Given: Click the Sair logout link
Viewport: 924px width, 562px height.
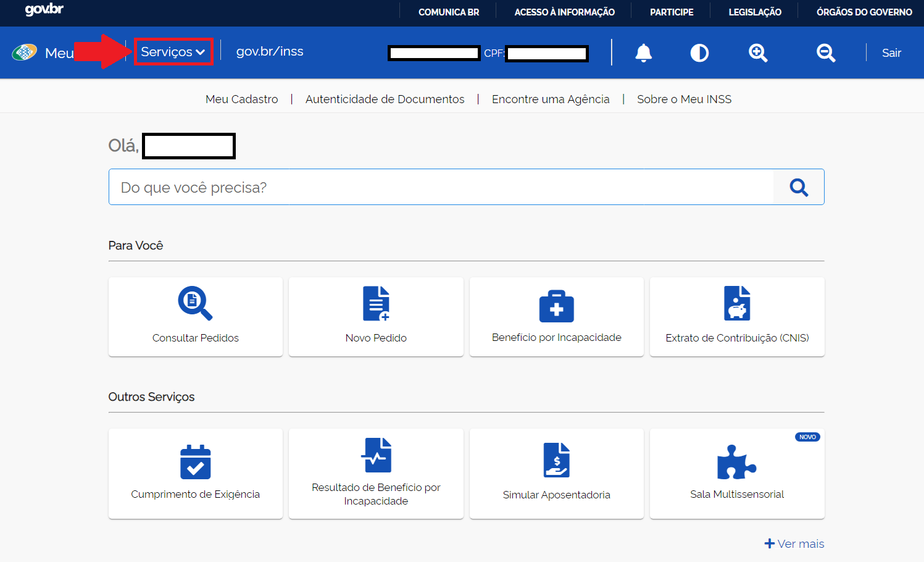Looking at the screenshot, I should [891, 53].
